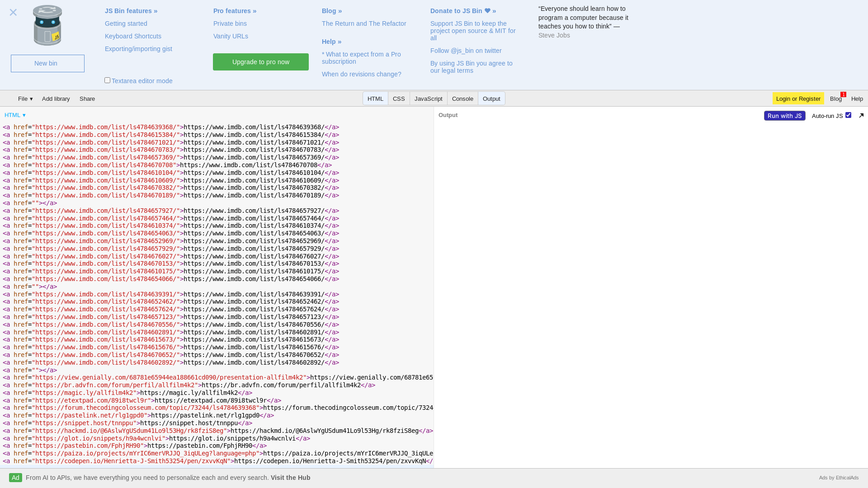Image resolution: width=868 pixels, height=488 pixels.
Task: Click code line with ls4784639391
Action: [x=171, y=294]
